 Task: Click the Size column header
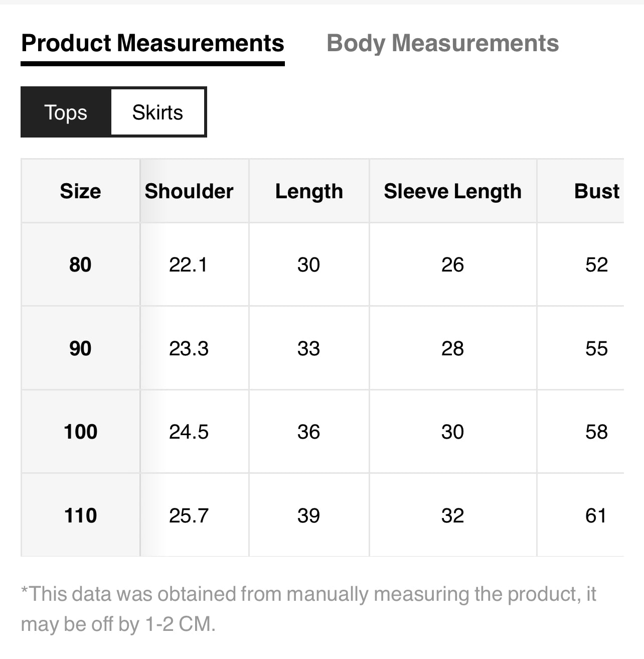tap(80, 191)
